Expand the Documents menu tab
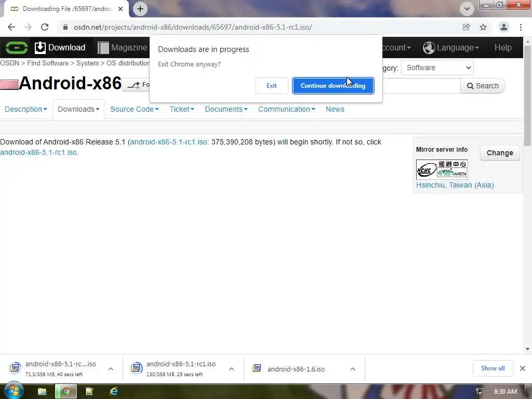 click(226, 109)
